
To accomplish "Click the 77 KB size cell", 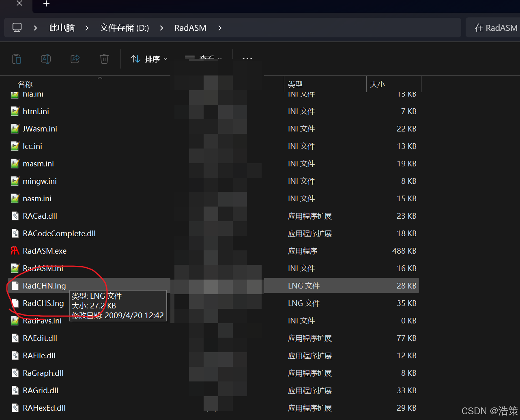I will (406, 338).
